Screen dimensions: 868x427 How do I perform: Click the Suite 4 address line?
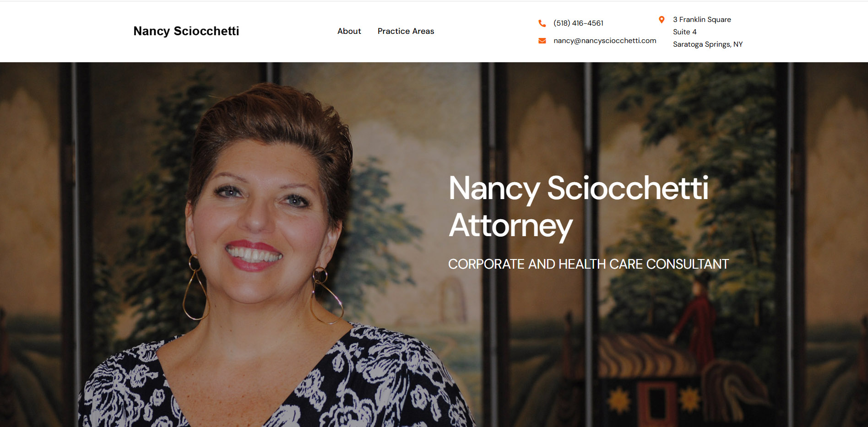tap(684, 32)
